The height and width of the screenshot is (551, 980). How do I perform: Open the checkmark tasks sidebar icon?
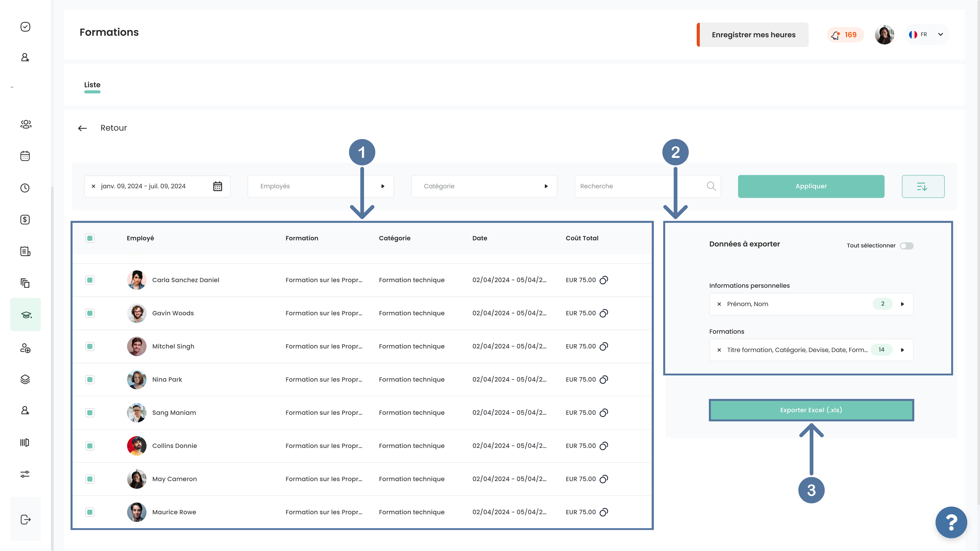(x=25, y=27)
